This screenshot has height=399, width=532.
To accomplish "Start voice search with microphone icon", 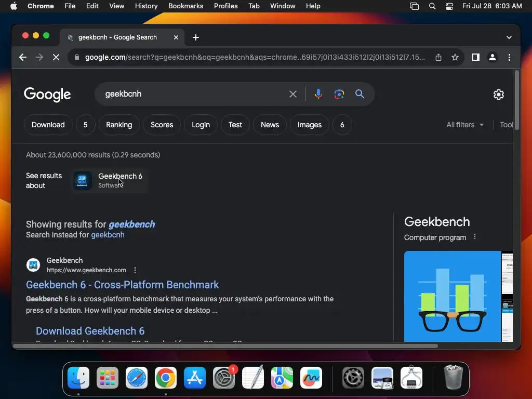I will click(x=318, y=94).
